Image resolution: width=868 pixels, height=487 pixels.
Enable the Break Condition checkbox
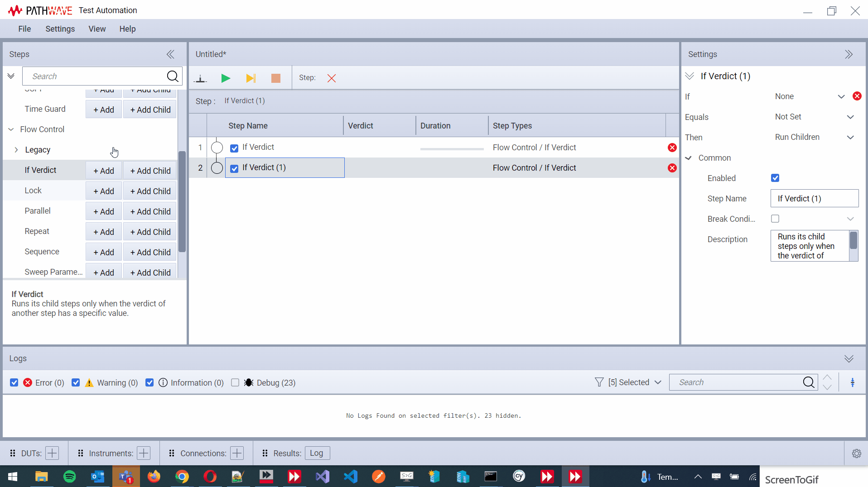[775, 219]
